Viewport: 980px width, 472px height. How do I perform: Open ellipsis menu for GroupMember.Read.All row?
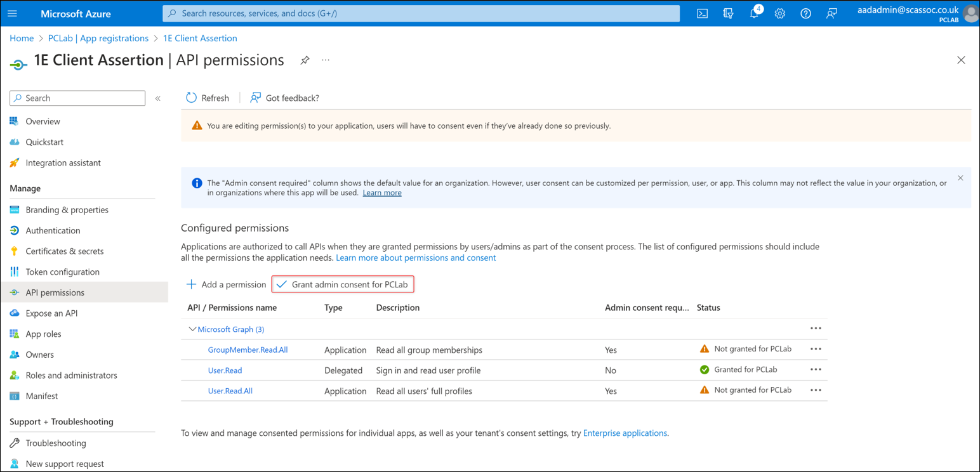coord(816,349)
